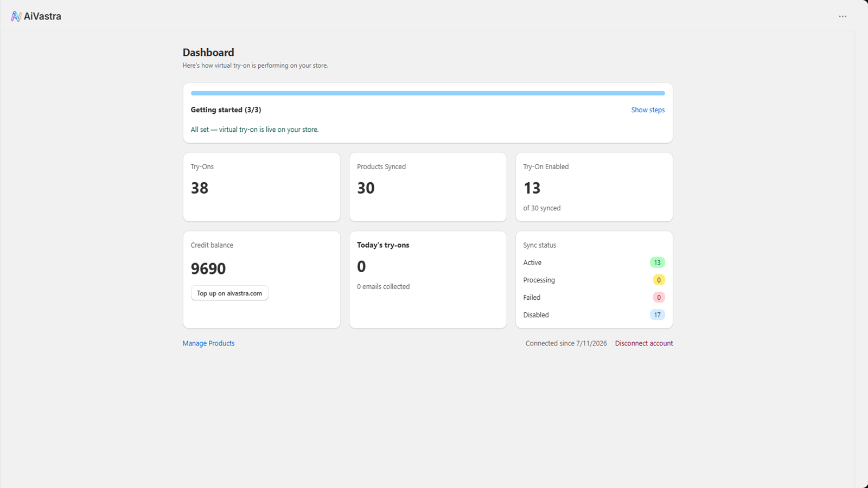The width and height of the screenshot is (868, 488).
Task: Expand Getting started via Show steps
Action: (648, 110)
